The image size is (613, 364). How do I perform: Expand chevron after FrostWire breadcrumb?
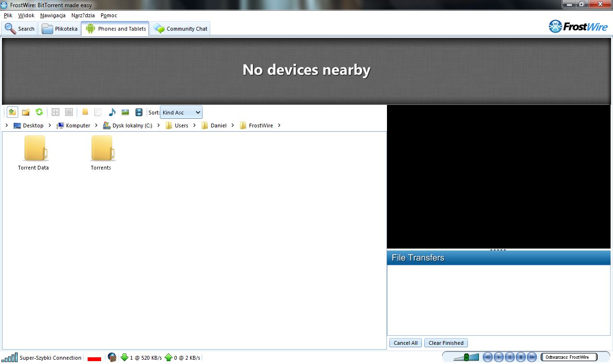(279, 125)
